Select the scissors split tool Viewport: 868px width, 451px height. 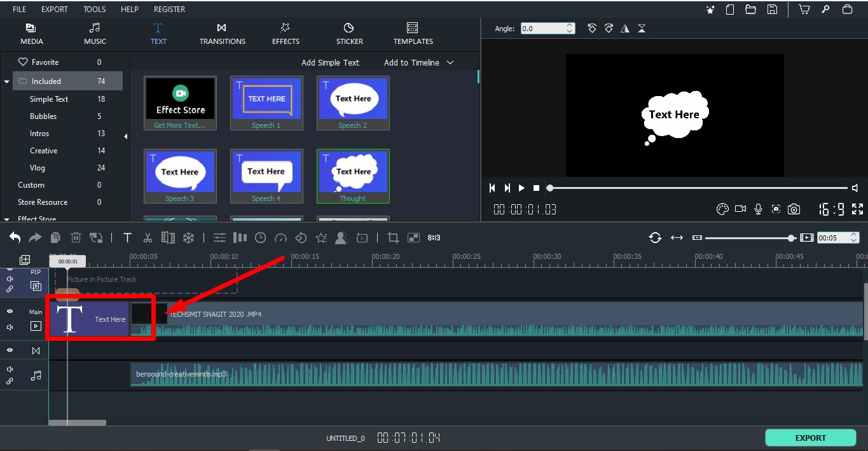(x=148, y=238)
